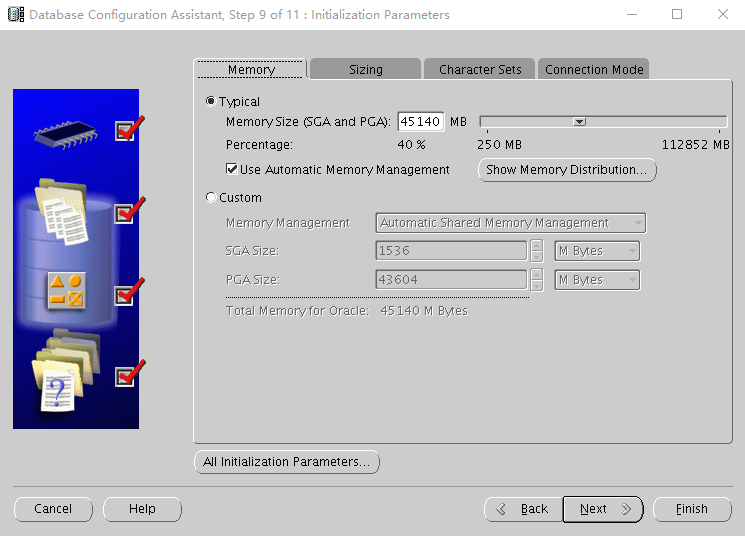Open All Initialization Parameters dialog
Screen dimensions: 745x536
(287, 462)
